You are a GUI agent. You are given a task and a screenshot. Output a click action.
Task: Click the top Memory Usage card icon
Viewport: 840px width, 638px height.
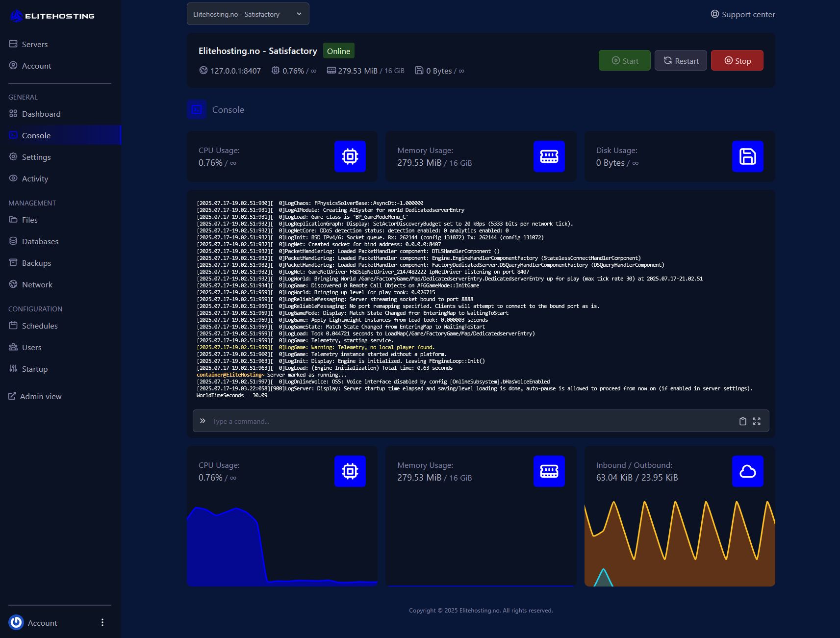coord(549,156)
